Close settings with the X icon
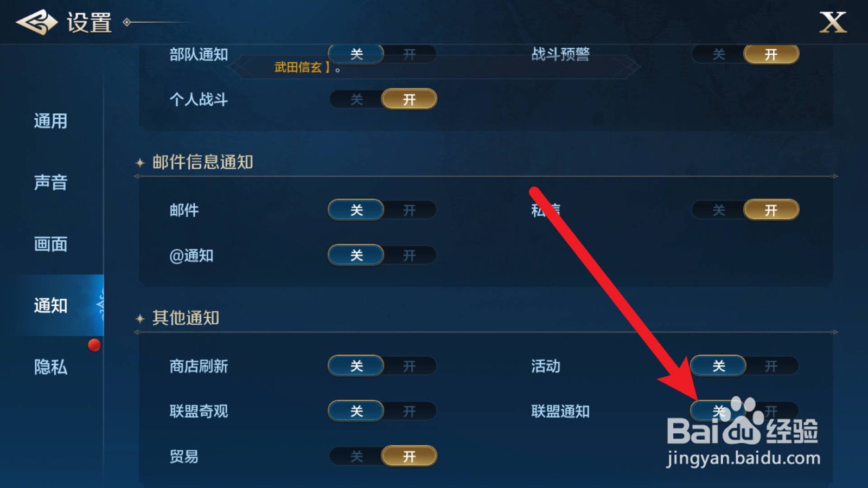 pos(833,22)
